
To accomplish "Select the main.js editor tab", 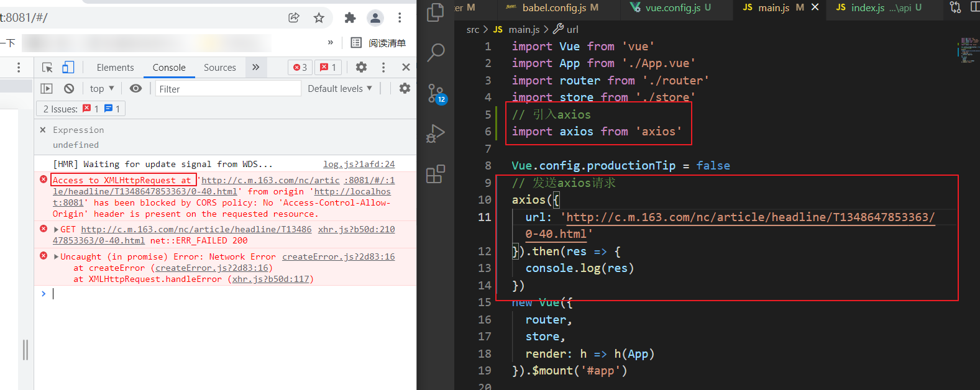I will click(773, 7).
